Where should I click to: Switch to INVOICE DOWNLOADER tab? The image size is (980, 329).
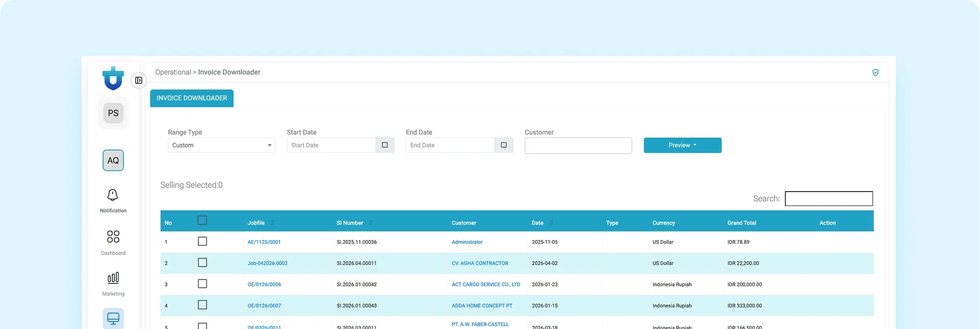point(192,98)
